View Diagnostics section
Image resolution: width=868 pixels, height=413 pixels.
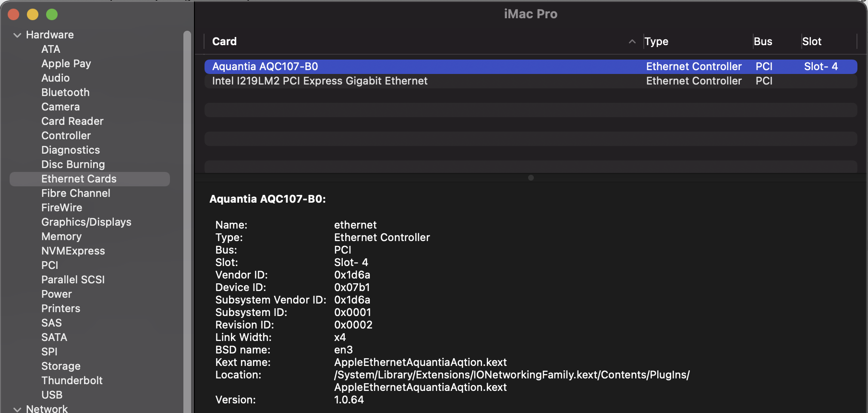click(x=71, y=150)
